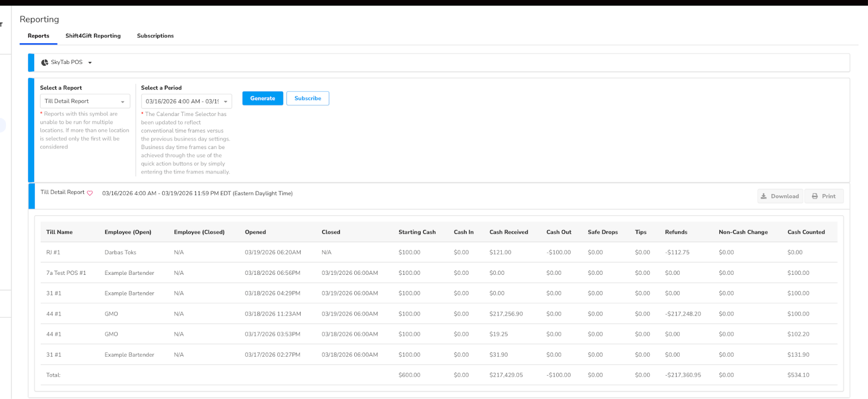Click the Cash Received column header

click(508, 232)
